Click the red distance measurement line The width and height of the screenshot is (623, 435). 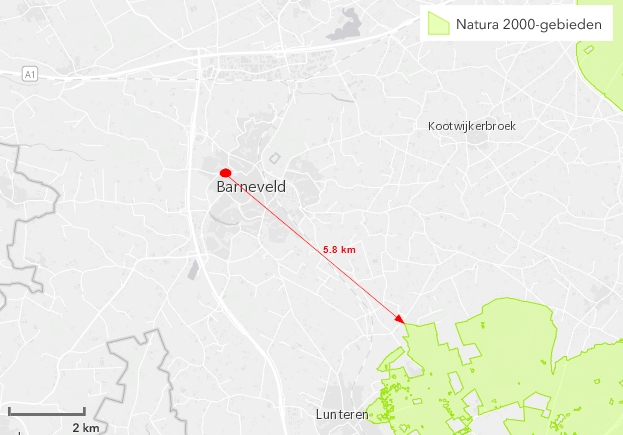coord(313,246)
